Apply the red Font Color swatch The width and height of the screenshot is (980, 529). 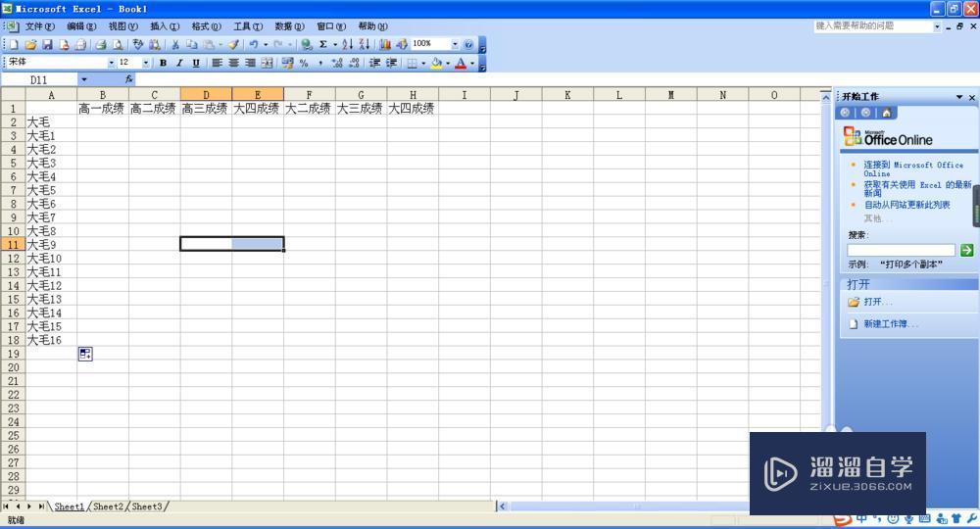461,63
